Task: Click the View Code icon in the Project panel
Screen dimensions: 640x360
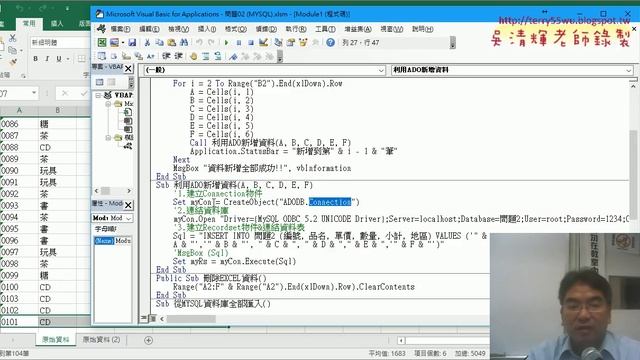Action: 100,82
